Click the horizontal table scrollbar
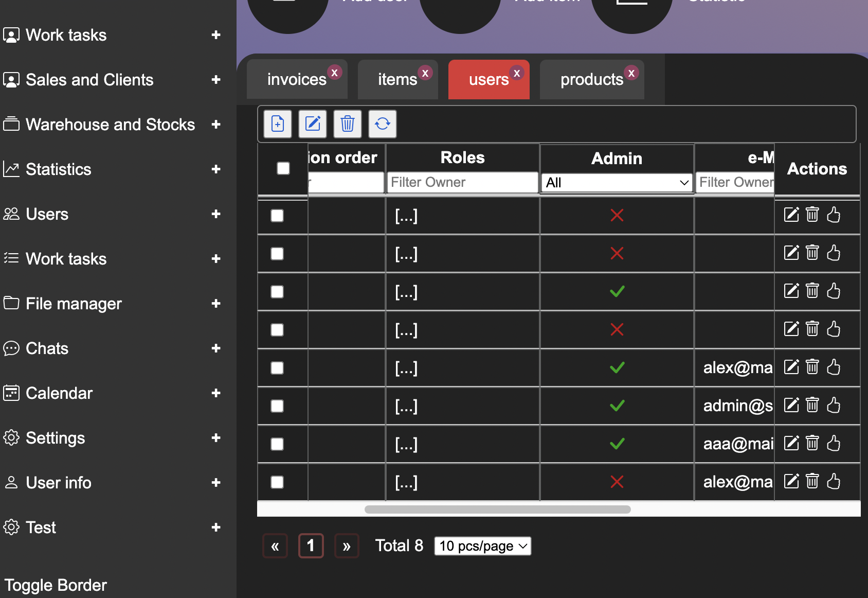 [x=497, y=509]
